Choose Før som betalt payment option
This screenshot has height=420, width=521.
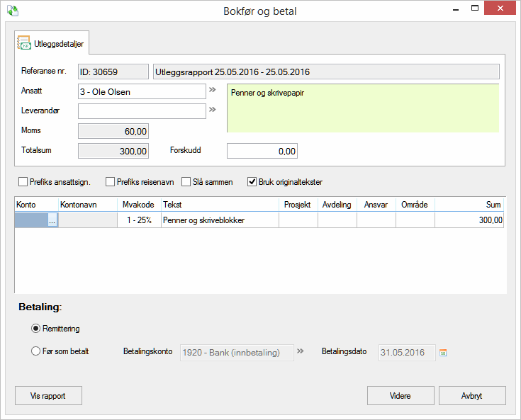pos(36,351)
